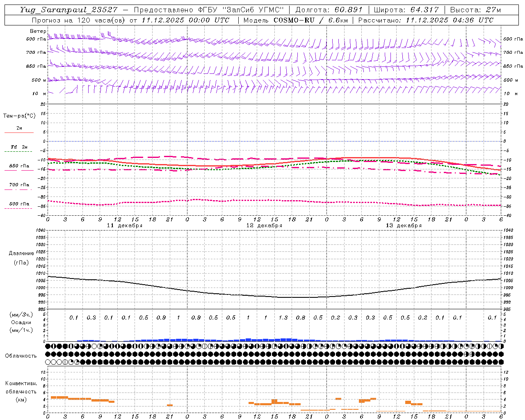Click the Осадки precipitation label
Viewport: 525px width, 420px height.
point(21,322)
